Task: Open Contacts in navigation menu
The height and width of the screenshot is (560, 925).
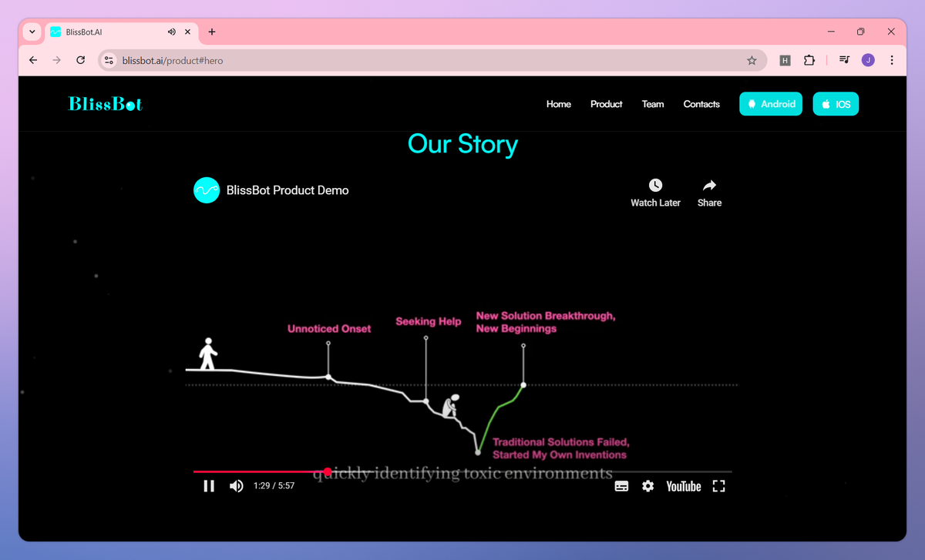Action: coord(701,104)
